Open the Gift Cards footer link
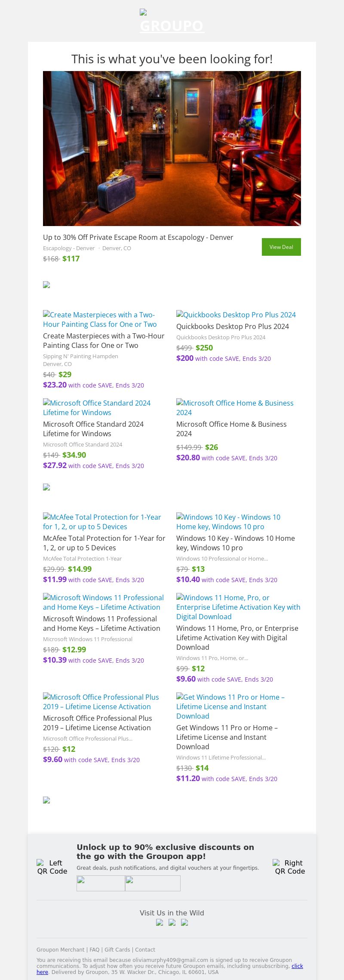The width and height of the screenshot is (344, 980). [117, 949]
